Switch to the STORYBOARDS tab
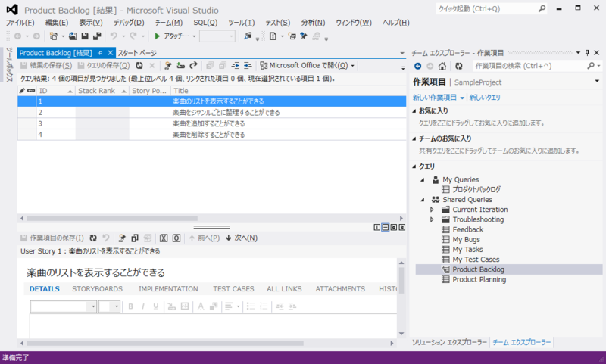The image size is (606, 364). 97,289
